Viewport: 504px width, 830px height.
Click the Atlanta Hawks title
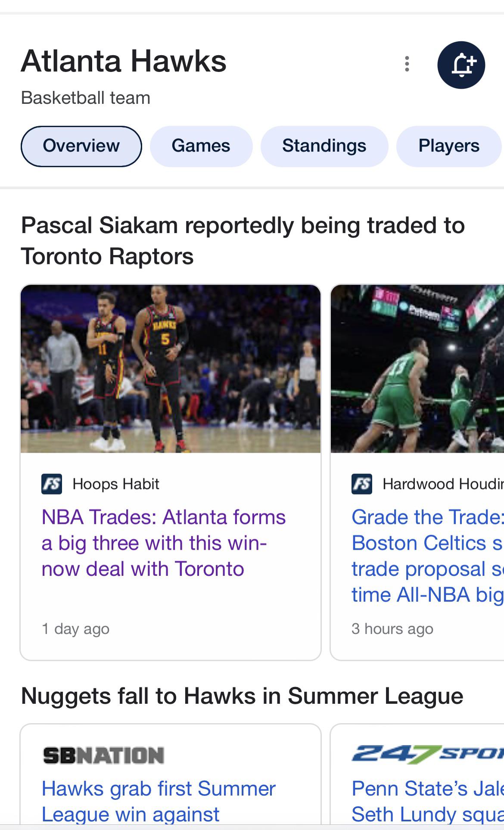click(124, 61)
